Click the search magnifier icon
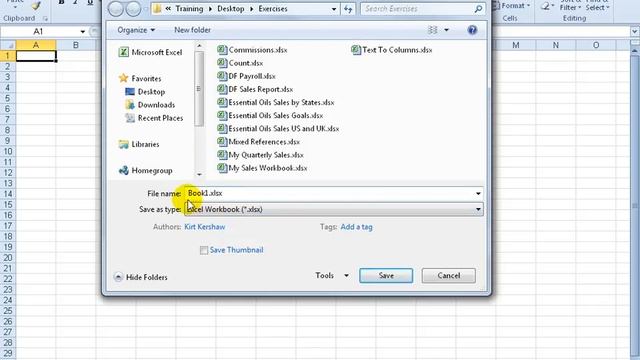Viewport: 640px width, 360px height. click(x=478, y=9)
